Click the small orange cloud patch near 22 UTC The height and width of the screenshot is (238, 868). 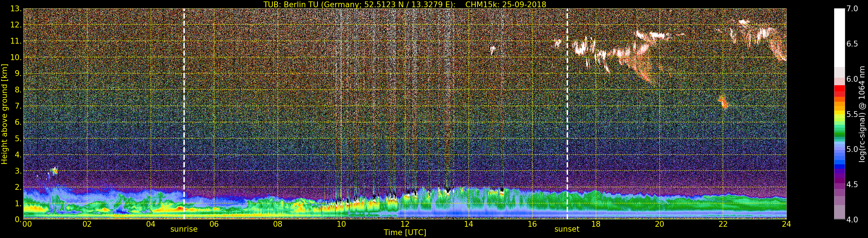click(x=723, y=102)
